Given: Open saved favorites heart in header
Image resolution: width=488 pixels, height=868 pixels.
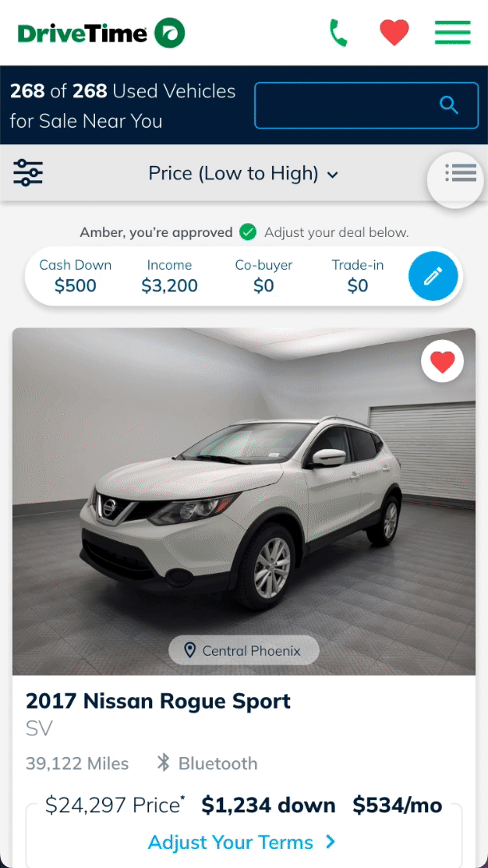Looking at the screenshot, I should (x=395, y=33).
